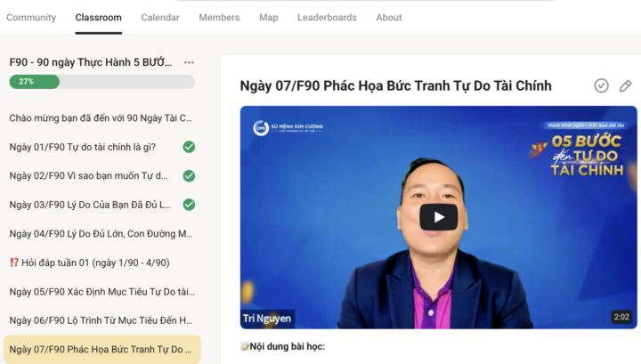Viewport: 641px width, 364px height.
Task: Click course title F90 - 90 ngày Thực Hành
Action: (x=91, y=62)
